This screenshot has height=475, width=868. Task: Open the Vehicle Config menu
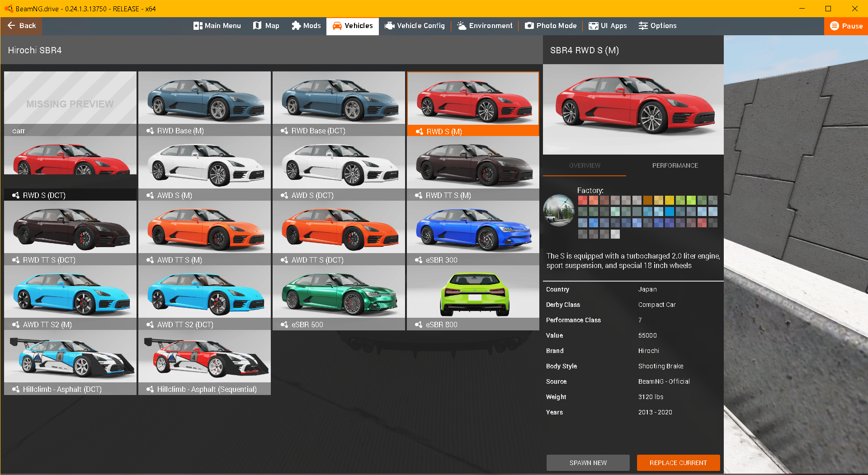(415, 26)
